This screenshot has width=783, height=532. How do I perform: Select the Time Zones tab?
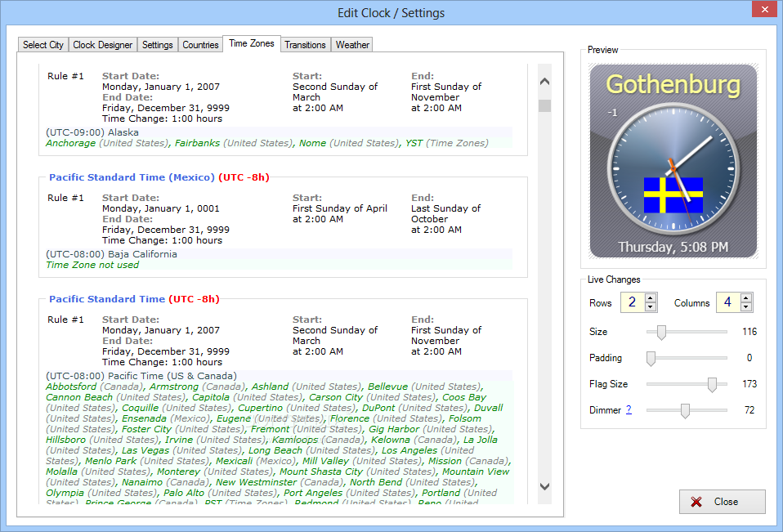pyautogui.click(x=252, y=43)
